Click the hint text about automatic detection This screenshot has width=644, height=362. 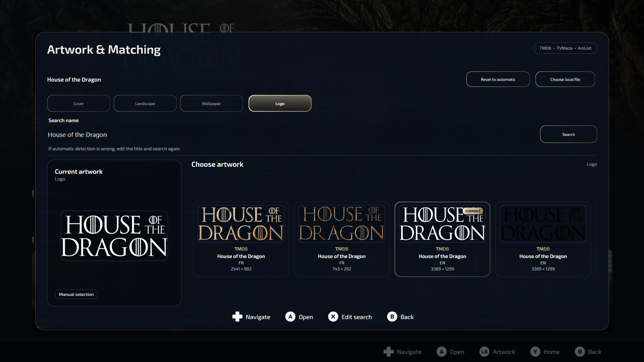click(x=114, y=149)
